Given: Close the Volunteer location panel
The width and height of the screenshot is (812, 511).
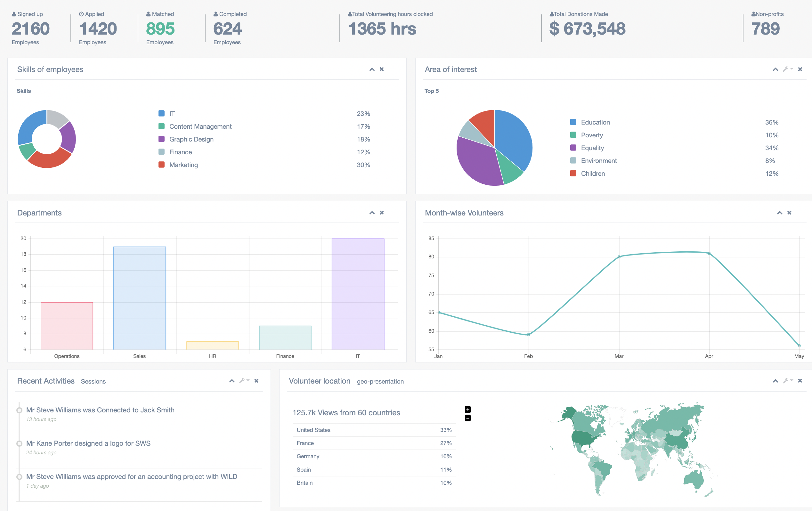Looking at the screenshot, I should pyautogui.click(x=800, y=380).
